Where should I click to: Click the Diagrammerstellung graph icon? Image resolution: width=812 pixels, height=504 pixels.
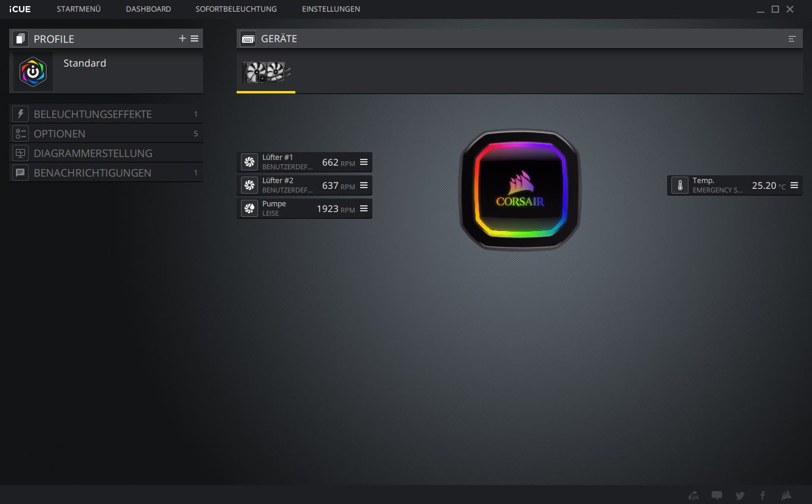(x=20, y=153)
